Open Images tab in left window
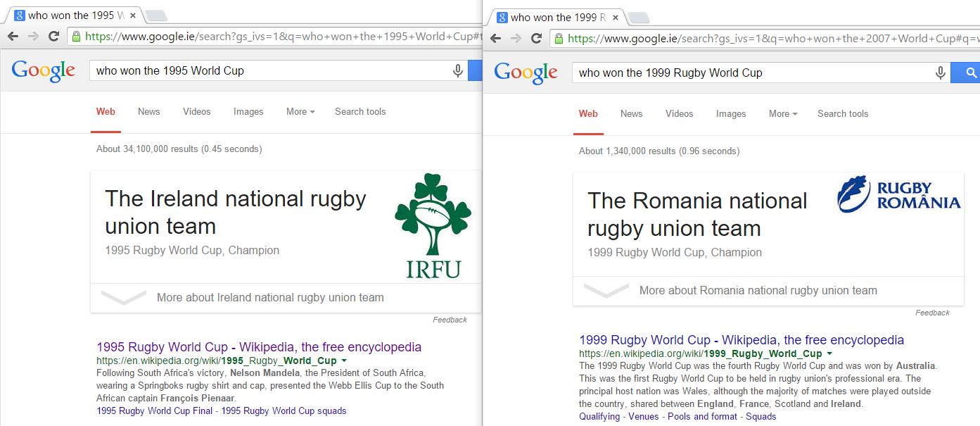The width and height of the screenshot is (980, 426). [x=248, y=111]
